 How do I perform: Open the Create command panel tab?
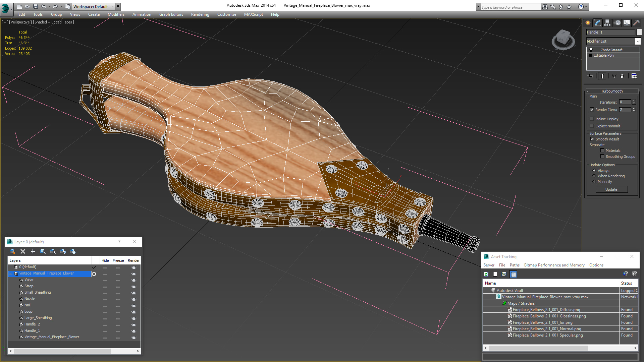pyautogui.click(x=588, y=23)
